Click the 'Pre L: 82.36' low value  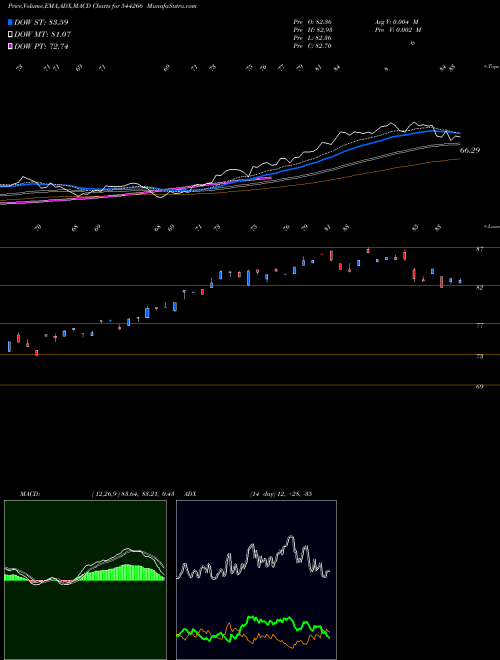tap(313, 38)
